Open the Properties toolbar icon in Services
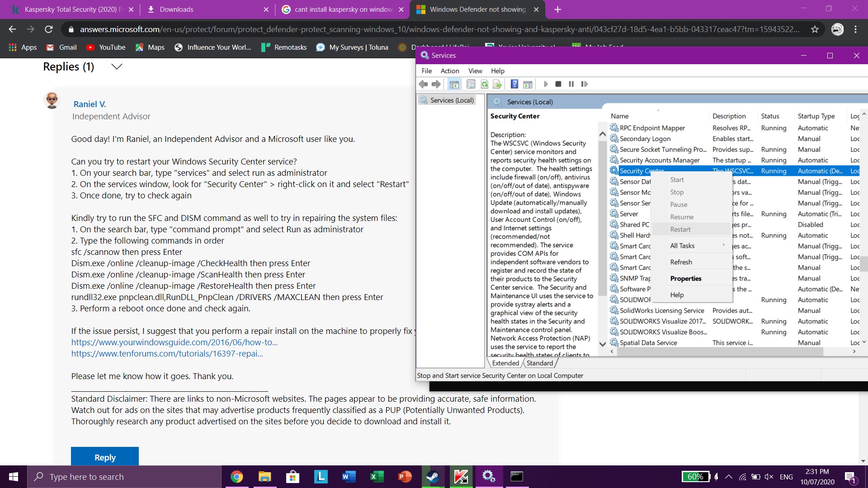The image size is (868, 488). [x=471, y=84]
